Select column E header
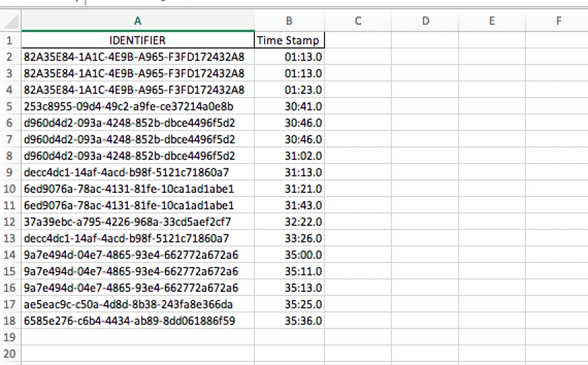The width and height of the screenshot is (588, 365). [x=491, y=21]
